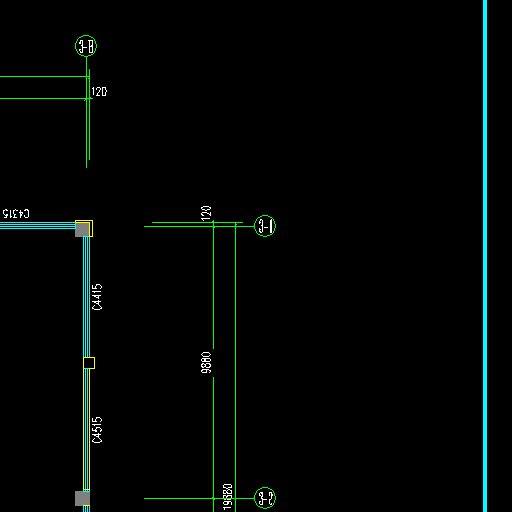Select the small yellow square column marker

click(89, 363)
